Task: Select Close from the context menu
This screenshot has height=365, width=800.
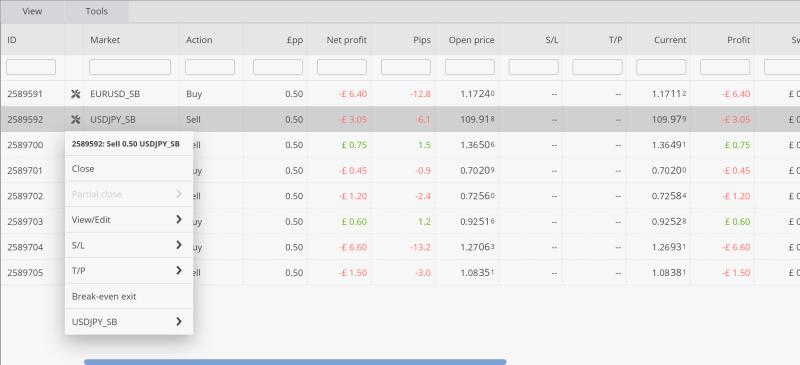Action: (x=129, y=168)
